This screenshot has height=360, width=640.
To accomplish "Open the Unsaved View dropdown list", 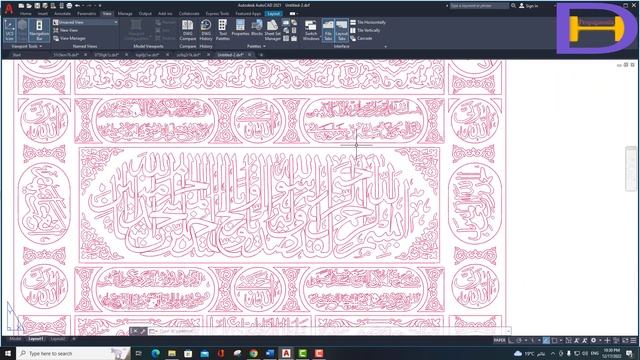I will pos(85,22).
